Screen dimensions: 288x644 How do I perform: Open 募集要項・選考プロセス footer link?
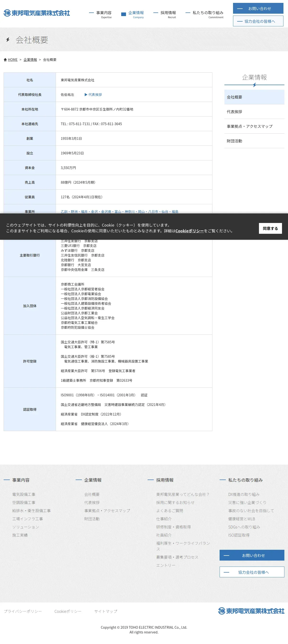[177, 557]
